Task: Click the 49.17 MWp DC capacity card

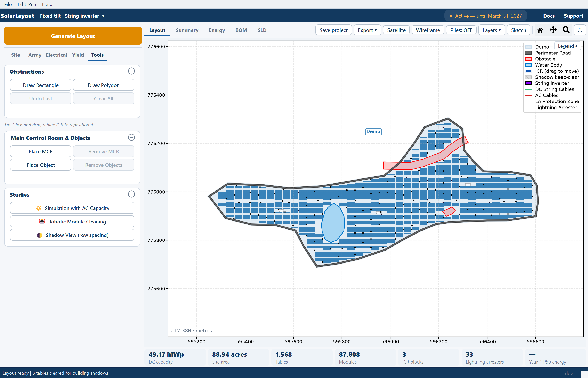Action: point(175,358)
